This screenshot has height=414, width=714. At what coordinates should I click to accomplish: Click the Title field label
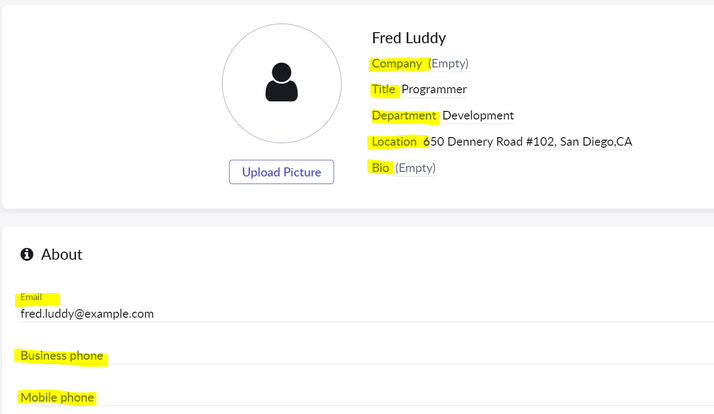pyautogui.click(x=383, y=90)
